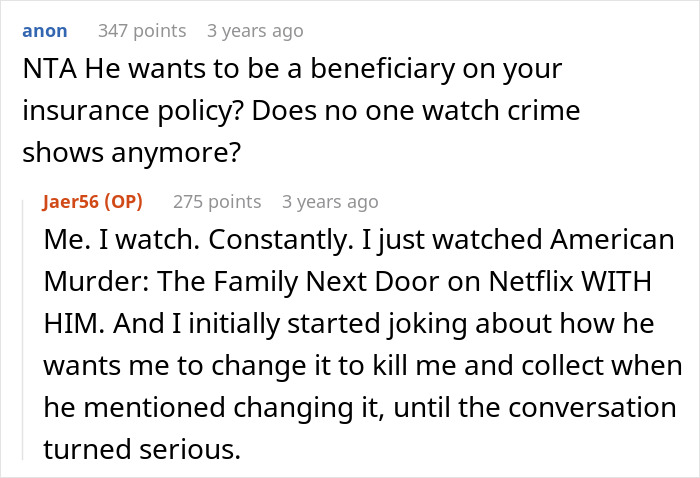Click the capitalized word HIM in the reply

point(74,324)
